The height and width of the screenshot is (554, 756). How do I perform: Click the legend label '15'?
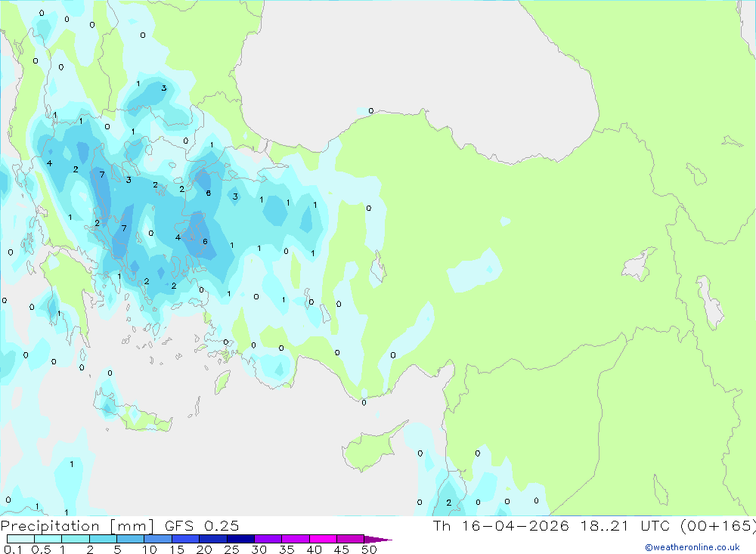coord(177,549)
